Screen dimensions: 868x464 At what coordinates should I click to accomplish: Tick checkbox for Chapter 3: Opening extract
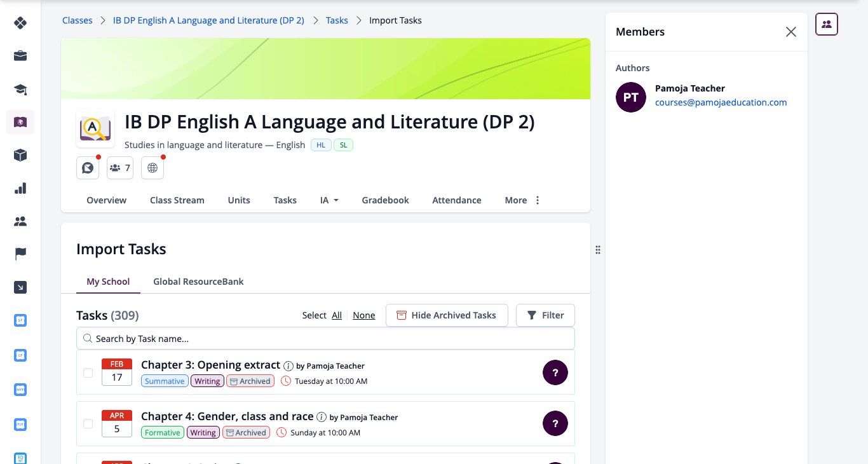pos(88,372)
